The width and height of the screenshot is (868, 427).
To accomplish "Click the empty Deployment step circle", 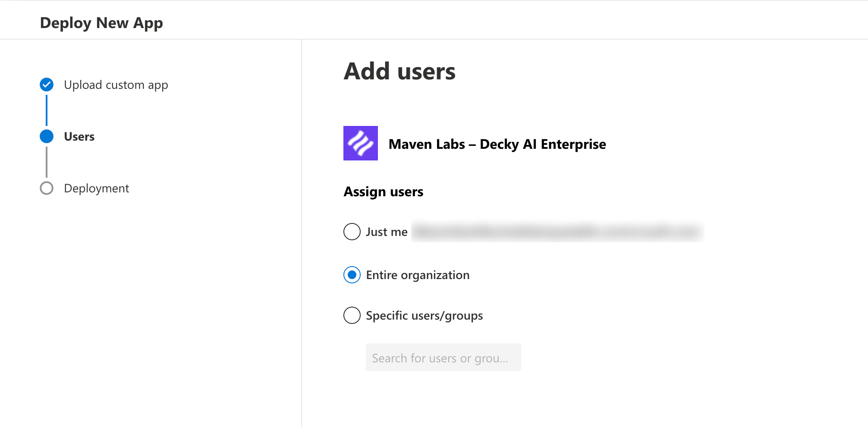I will coord(47,188).
